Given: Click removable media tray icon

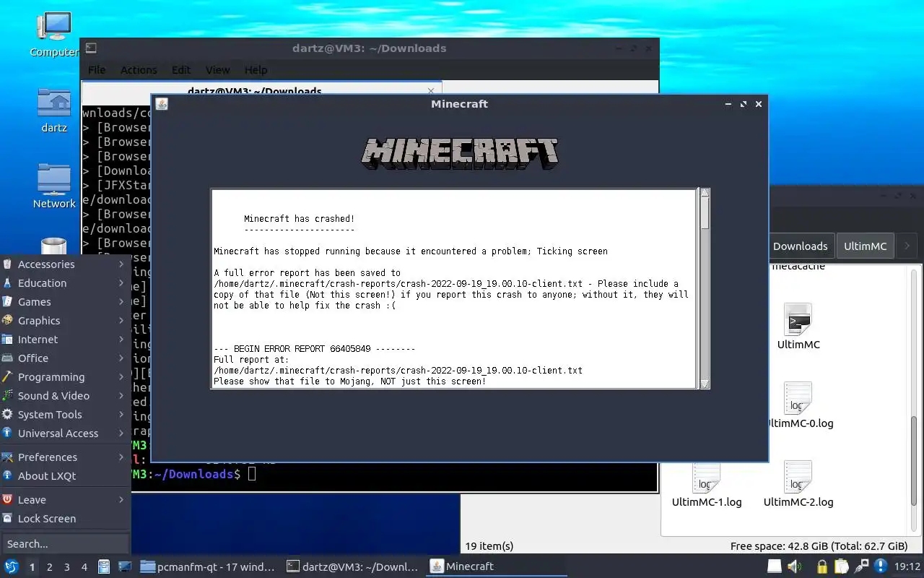Looking at the screenshot, I should 775,566.
